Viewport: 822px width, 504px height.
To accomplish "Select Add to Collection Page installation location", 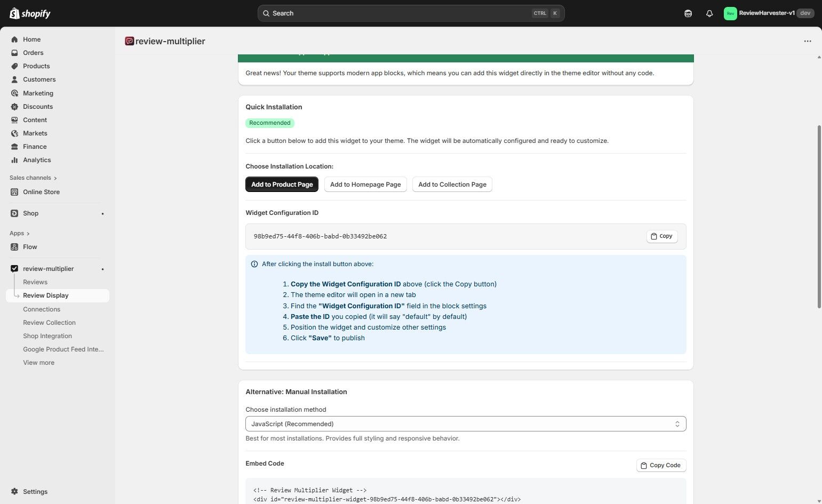I will click(452, 184).
